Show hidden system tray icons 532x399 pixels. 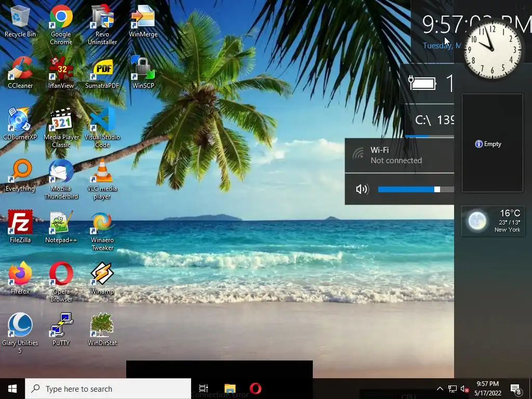click(x=440, y=389)
